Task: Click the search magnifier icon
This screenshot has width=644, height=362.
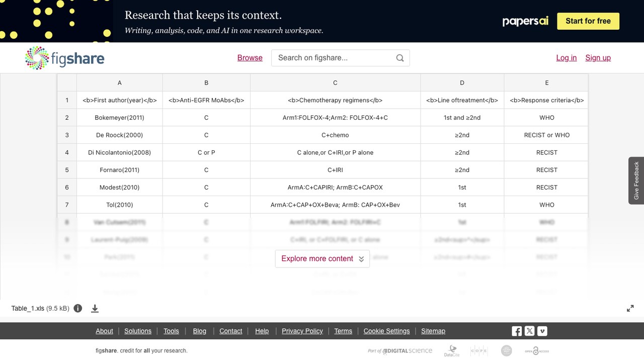Action: [x=400, y=58]
